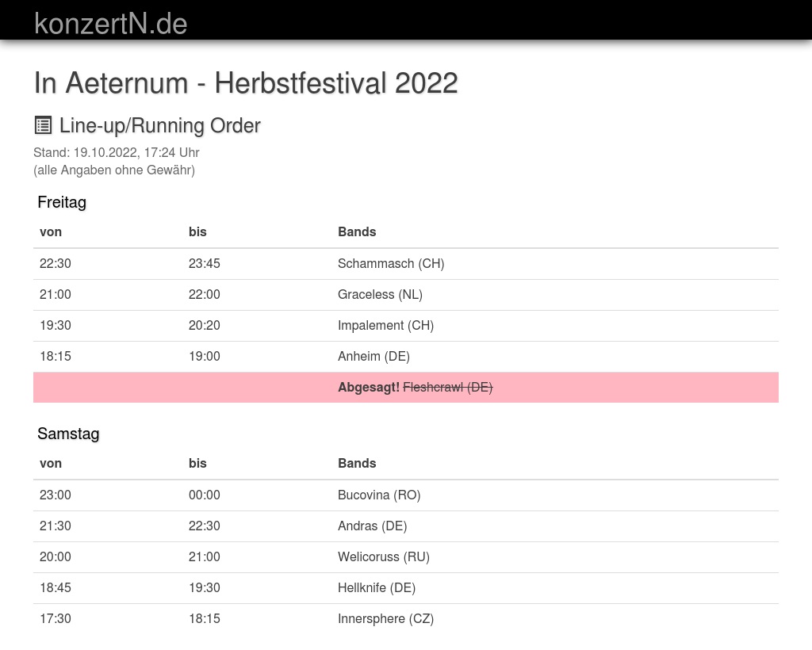The image size is (812, 650).
Task: Select the Hellknife (DE) band entry
Action: (x=377, y=588)
